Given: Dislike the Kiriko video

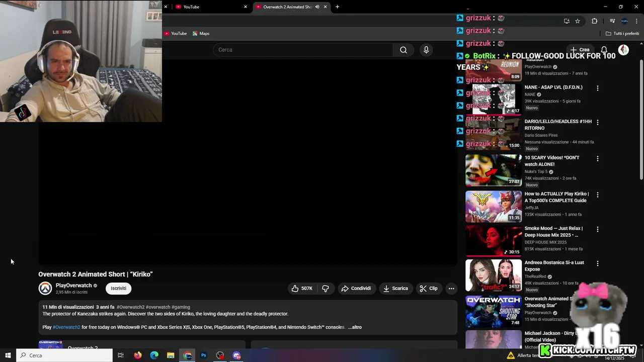Looking at the screenshot, I should (x=326, y=289).
